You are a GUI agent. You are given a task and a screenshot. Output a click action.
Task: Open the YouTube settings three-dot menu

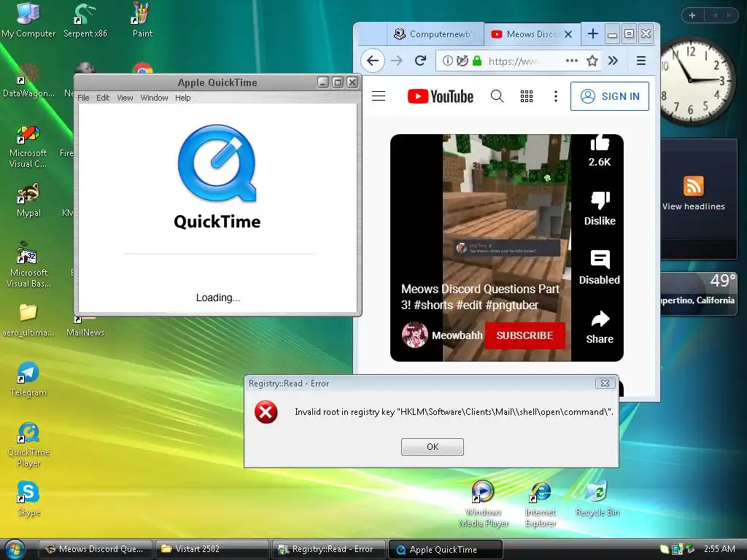[555, 96]
